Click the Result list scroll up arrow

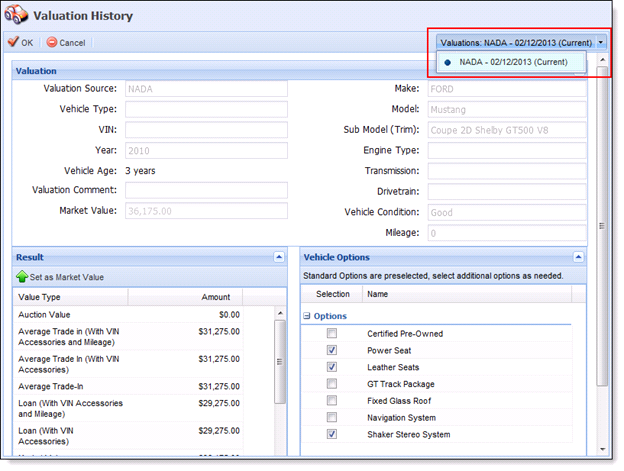coord(280,313)
